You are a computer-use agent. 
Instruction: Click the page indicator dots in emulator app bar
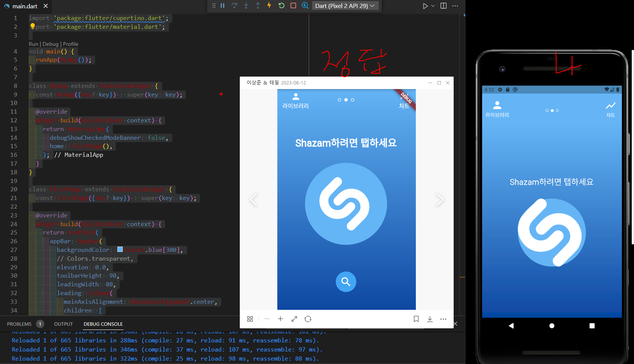point(552,111)
